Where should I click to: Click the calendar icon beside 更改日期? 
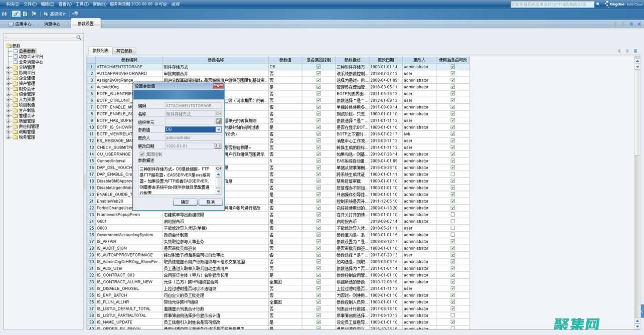(218, 146)
